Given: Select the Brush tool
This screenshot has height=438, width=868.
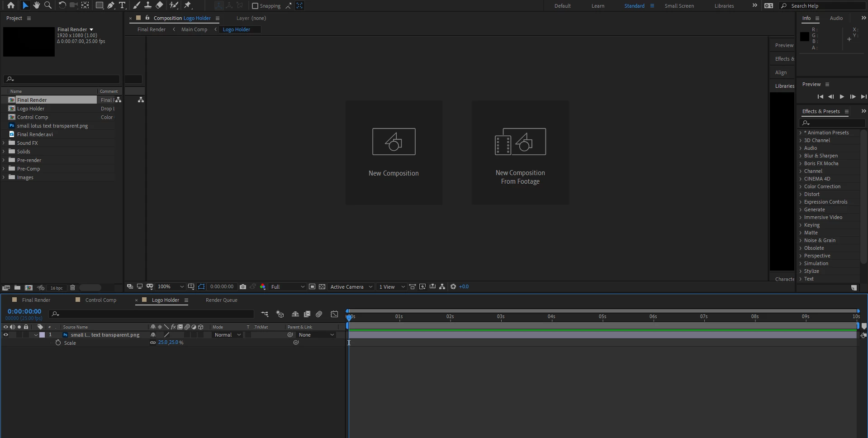Looking at the screenshot, I should point(137,5).
